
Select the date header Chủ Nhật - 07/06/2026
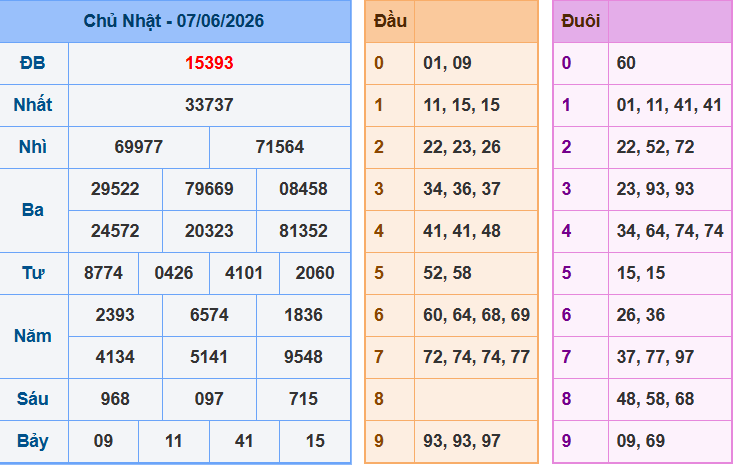pyautogui.click(x=174, y=21)
